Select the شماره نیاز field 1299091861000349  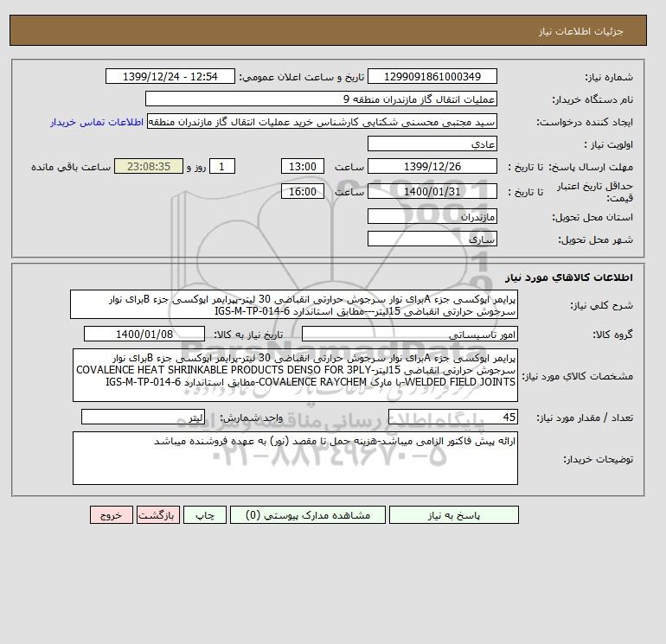[432, 77]
